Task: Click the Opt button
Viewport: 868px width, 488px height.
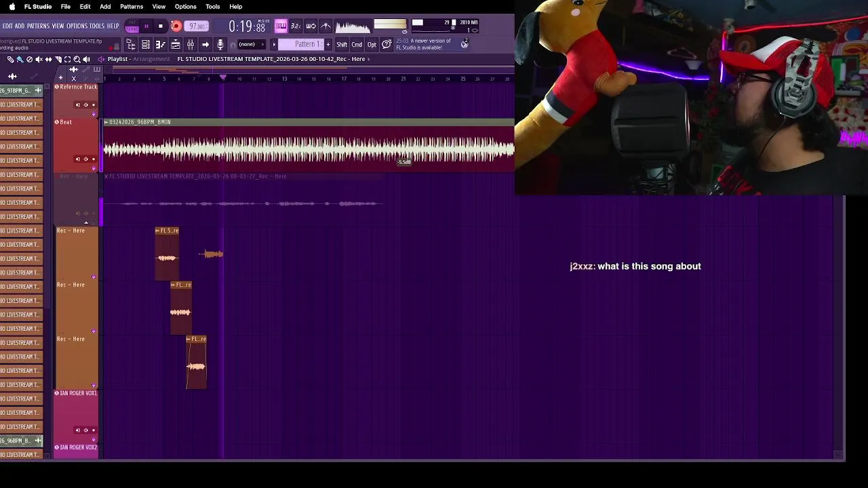Action: [x=372, y=44]
